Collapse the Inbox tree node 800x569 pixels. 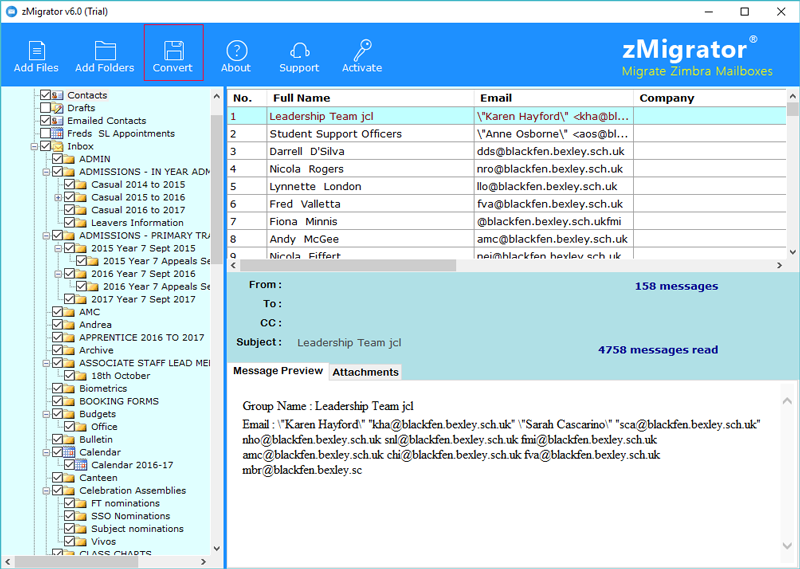(34, 146)
